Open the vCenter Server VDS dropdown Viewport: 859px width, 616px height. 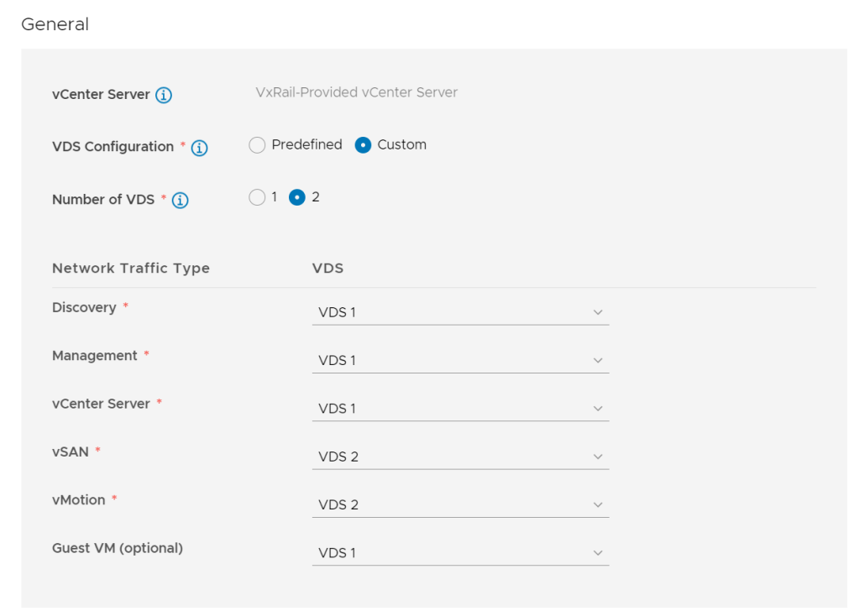[x=459, y=409]
